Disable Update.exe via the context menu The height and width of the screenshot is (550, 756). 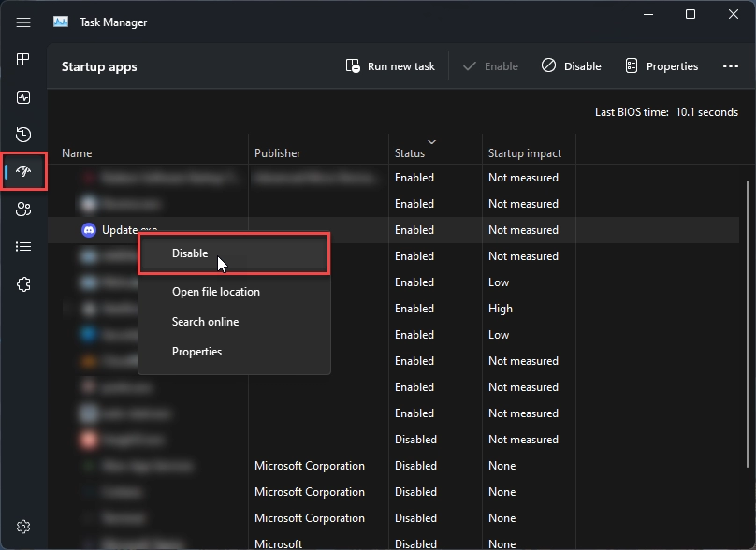tap(190, 253)
